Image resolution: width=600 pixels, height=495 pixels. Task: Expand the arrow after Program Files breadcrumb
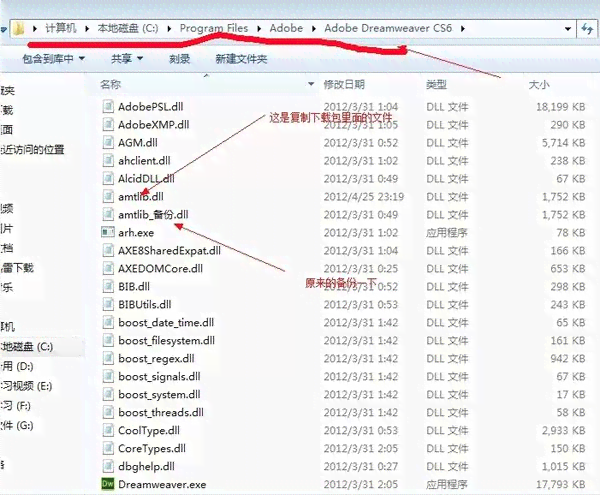point(259,29)
